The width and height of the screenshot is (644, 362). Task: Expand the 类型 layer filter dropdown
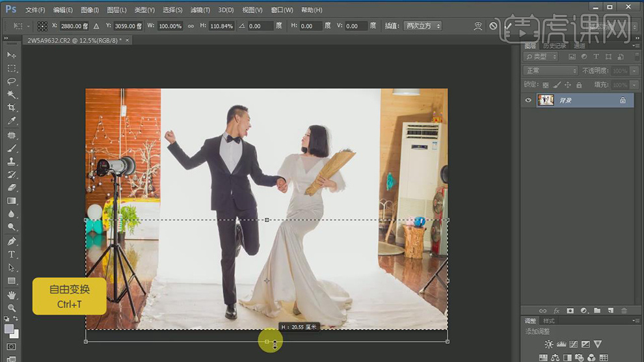541,57
